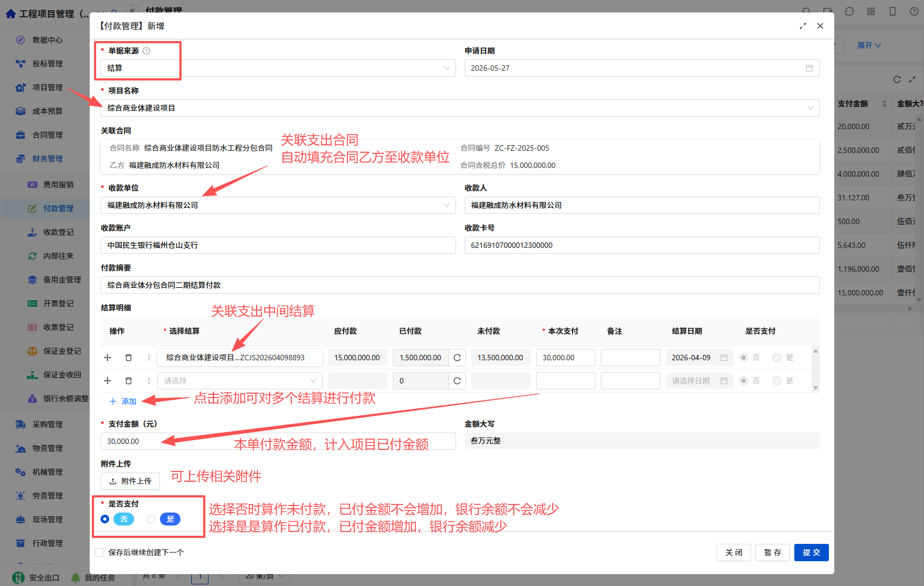Click more options dots in second settlement row
The width and height of the screenshot is (924, 586).
[x=149, y=381]
